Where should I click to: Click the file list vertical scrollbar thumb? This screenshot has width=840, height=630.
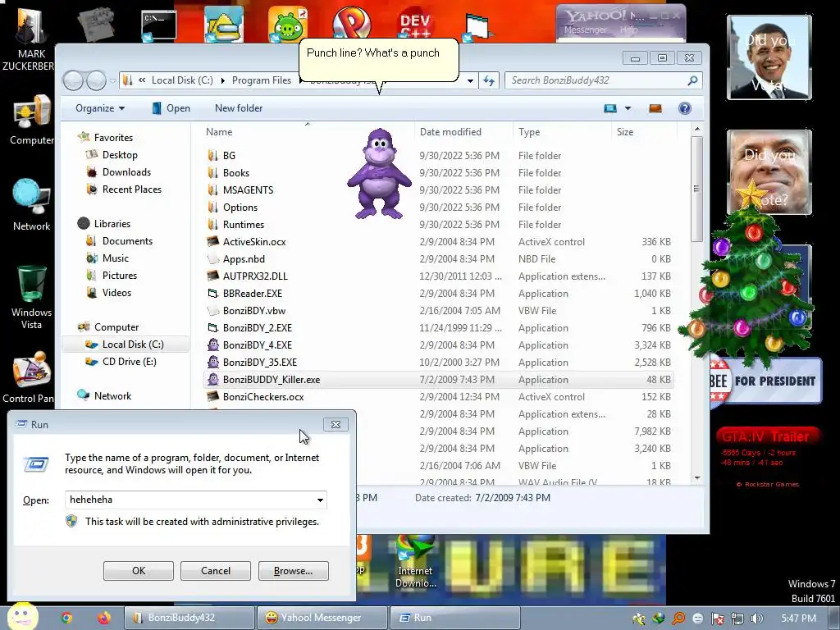click(x=696, y=189)
